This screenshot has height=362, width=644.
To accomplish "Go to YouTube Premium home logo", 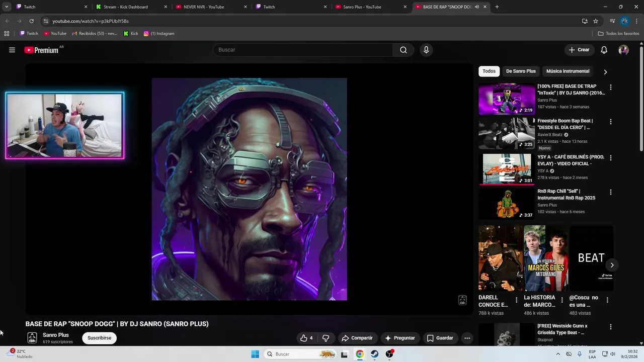I will click(x=41, y=50).
